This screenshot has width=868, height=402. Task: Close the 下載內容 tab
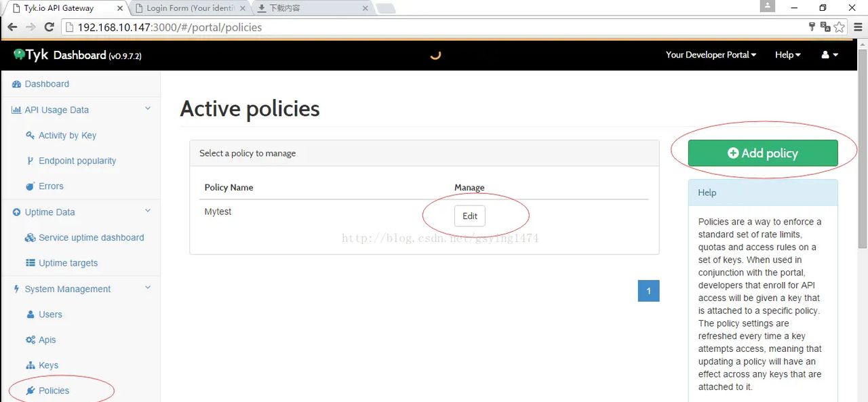(365, 8)
